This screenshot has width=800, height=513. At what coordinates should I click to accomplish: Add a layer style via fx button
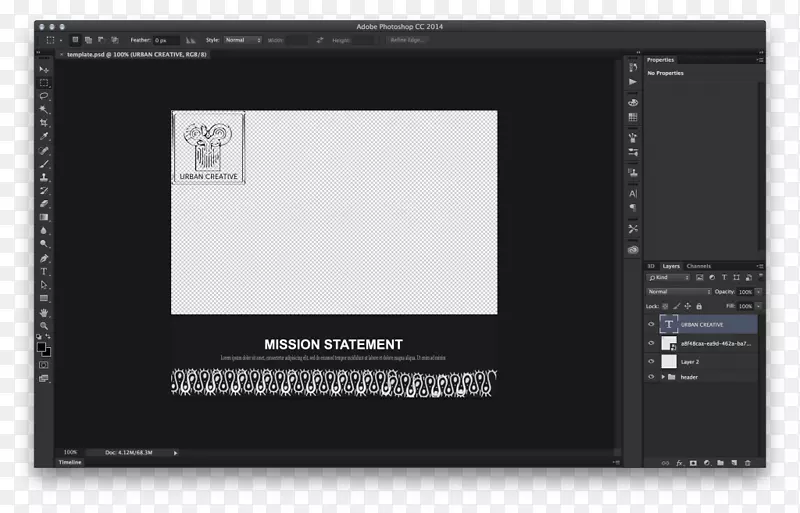point(679,463)
